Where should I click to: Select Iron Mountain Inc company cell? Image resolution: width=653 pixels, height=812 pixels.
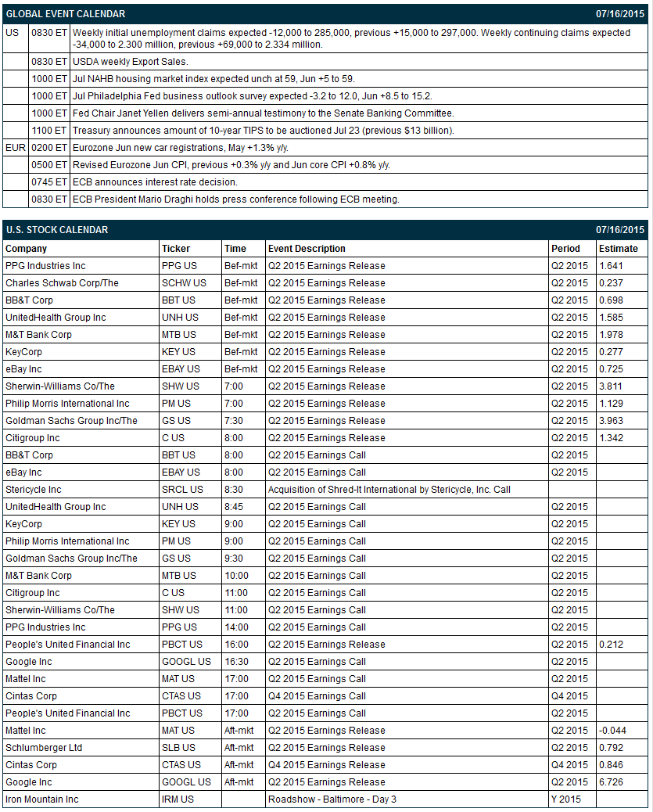click(42, 799)
